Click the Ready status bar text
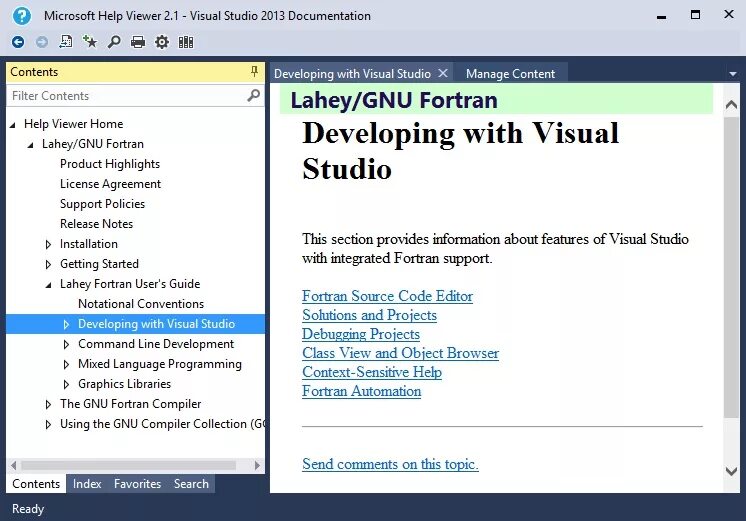 point(28,509)
